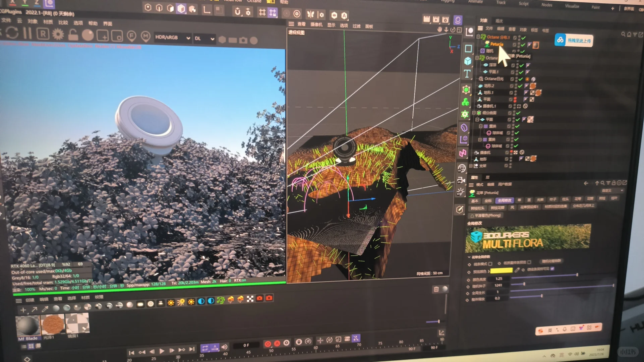Click the play button in timeline
This screenshot has width=644, height=362.
click(162, 351)
